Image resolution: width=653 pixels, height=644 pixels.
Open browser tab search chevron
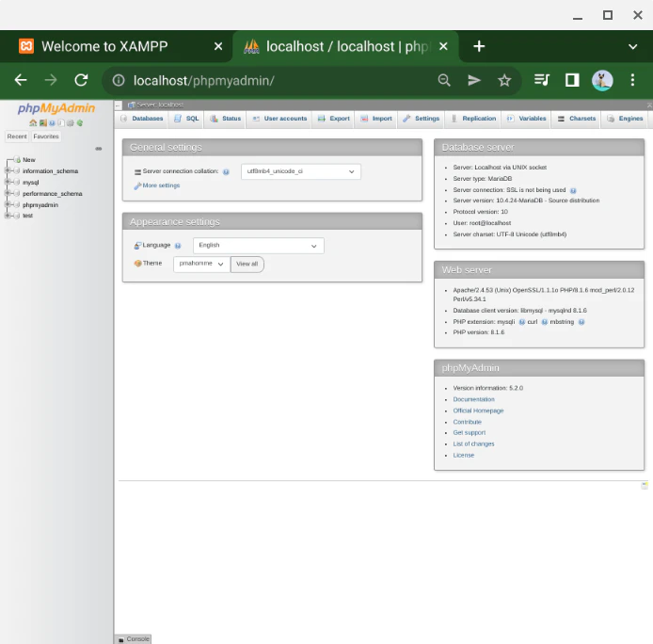point(632,47)
